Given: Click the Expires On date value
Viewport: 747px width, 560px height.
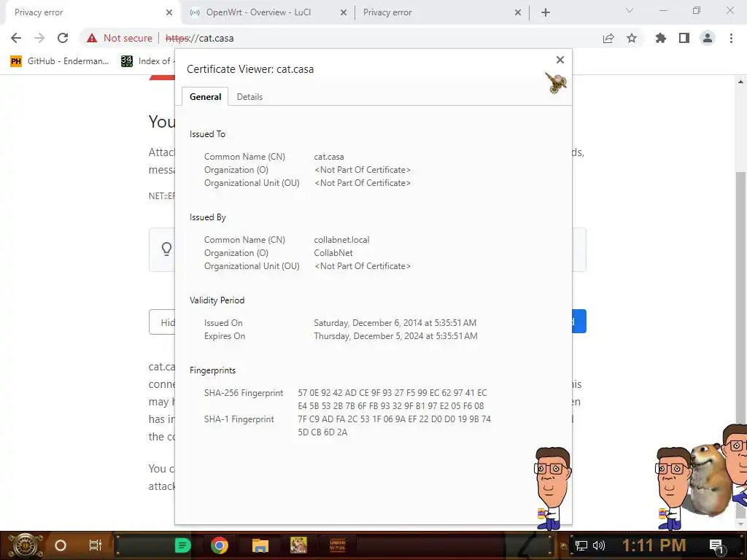Looking at the screenshot, I should (x=395, y=336).
